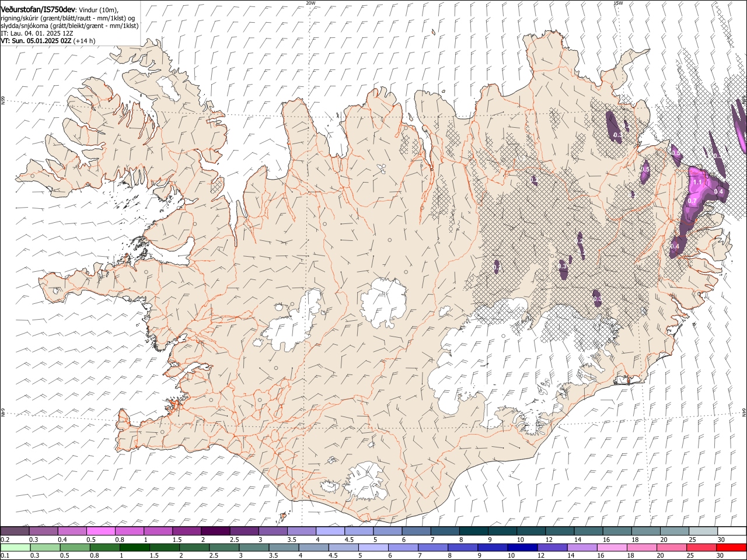Select the light lavender 4 swatch in the upper legend row
This screenshot has height=560, width=747.
(x=330, y=531)
